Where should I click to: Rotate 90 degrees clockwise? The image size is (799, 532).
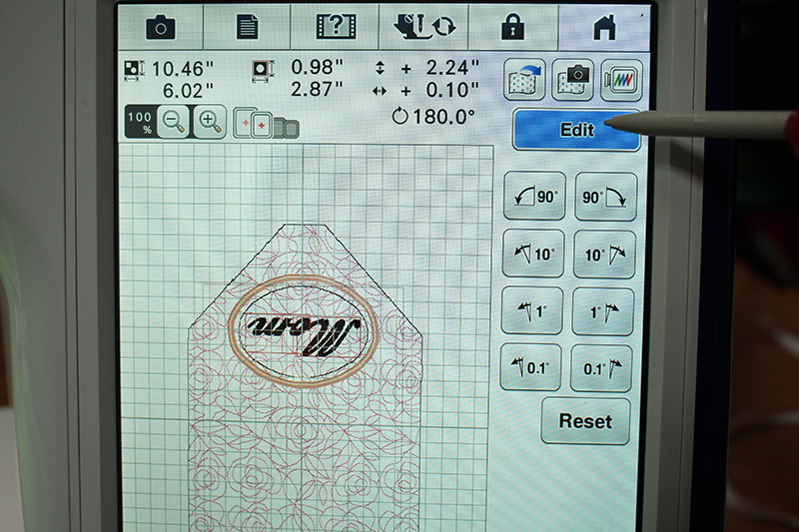[x=606, y=197]
